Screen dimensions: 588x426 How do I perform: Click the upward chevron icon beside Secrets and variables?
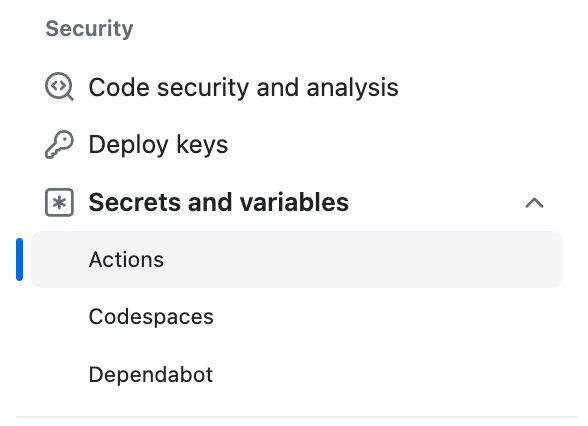[x=534, y=203]
